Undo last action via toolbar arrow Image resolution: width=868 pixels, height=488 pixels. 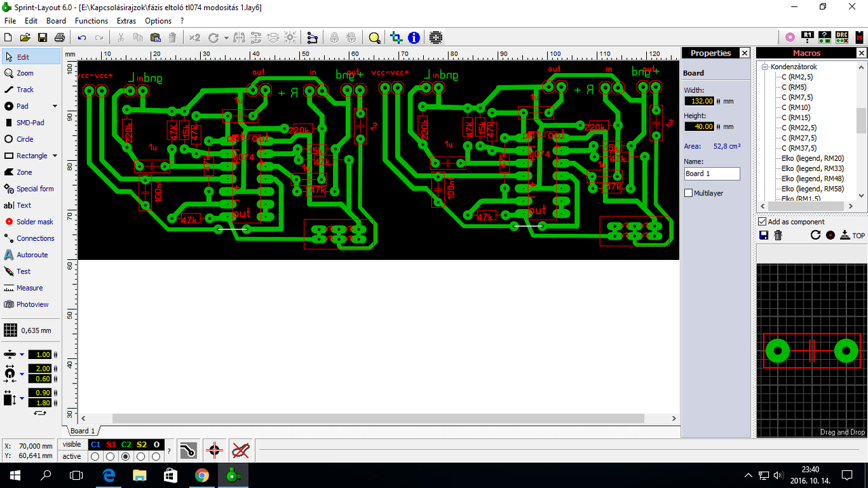coord(82,38)
